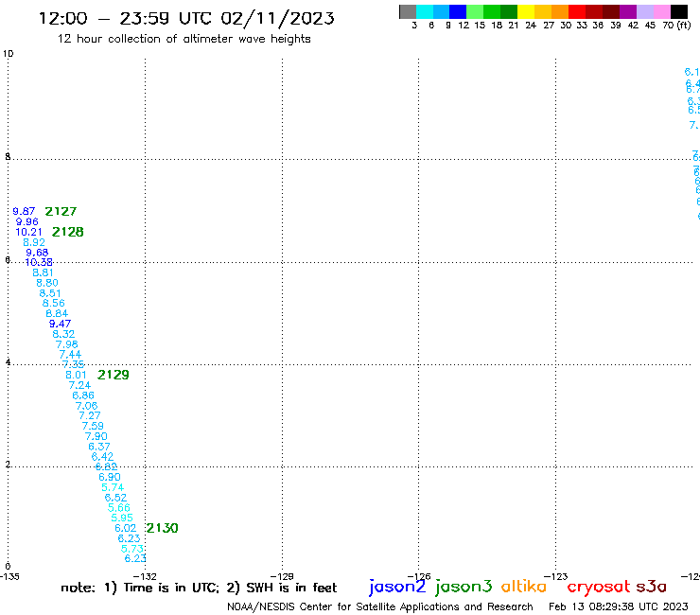Viewport: 700px width, 615px height.
Task: Select the pink swatch in the legend bar
Action: (661, 11)
